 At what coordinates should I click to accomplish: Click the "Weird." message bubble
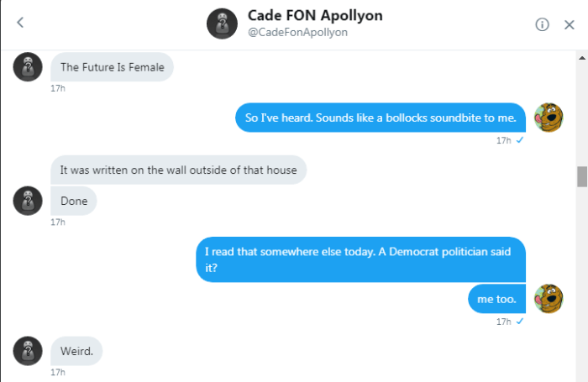(x=76, y=350)
